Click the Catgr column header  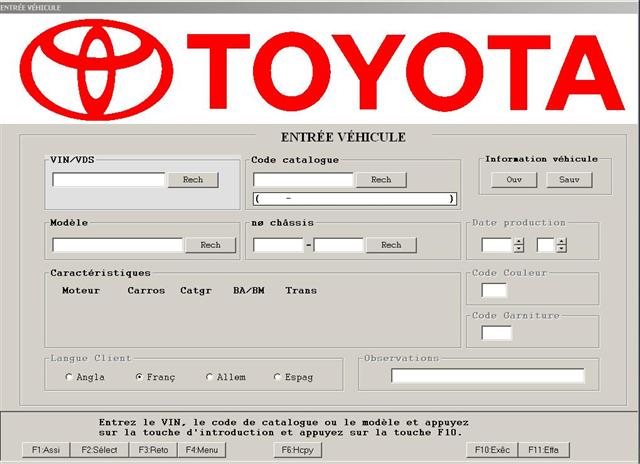(196, 291)
